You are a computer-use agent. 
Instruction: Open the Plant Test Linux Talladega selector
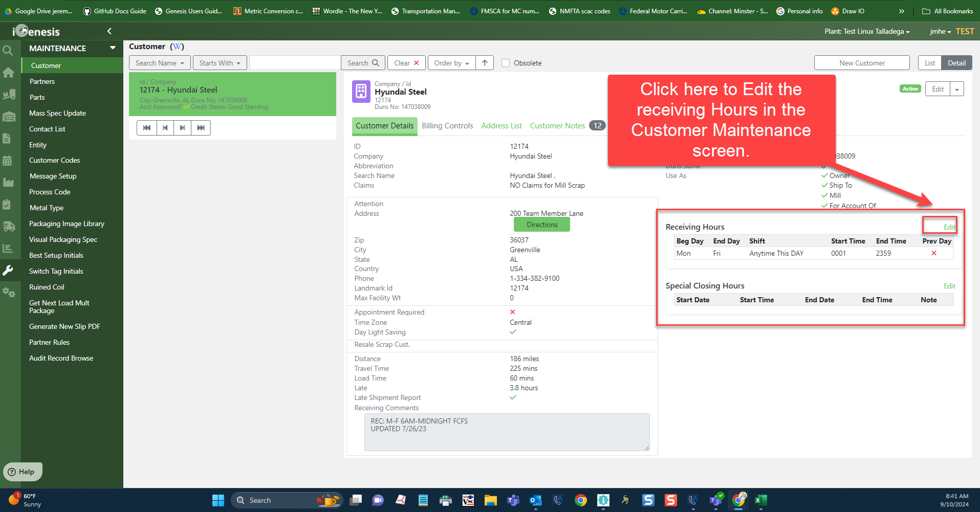coord(867,31)
